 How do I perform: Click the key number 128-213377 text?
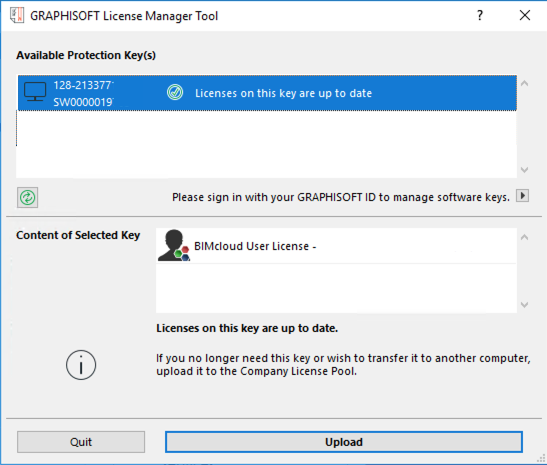(83, 85)
